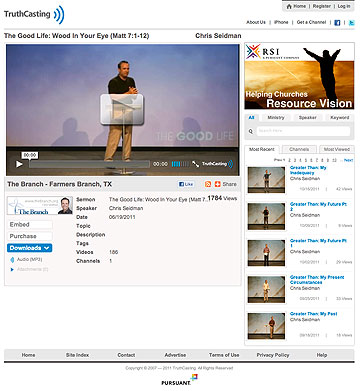360x391 pixels.
Task: Click the Purchase button
Action: coord(29,236)
